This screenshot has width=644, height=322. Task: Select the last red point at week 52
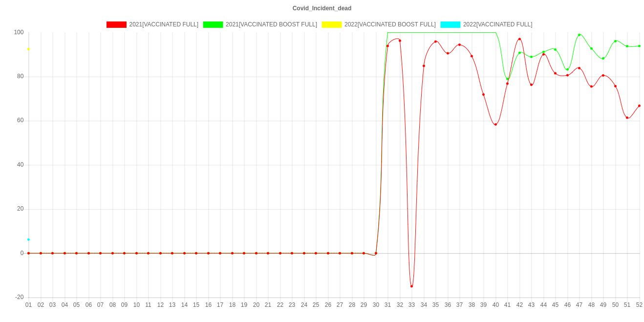(639, 106)
